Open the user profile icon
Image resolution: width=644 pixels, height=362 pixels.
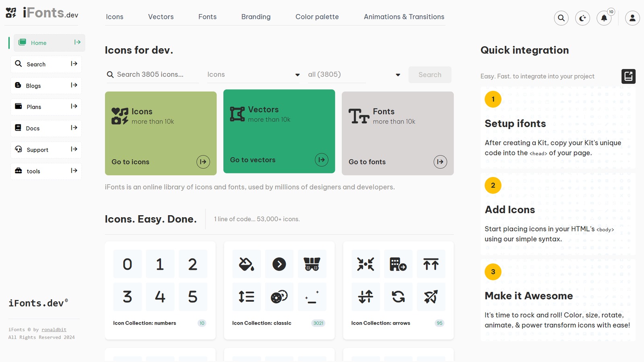click(632, 18)
